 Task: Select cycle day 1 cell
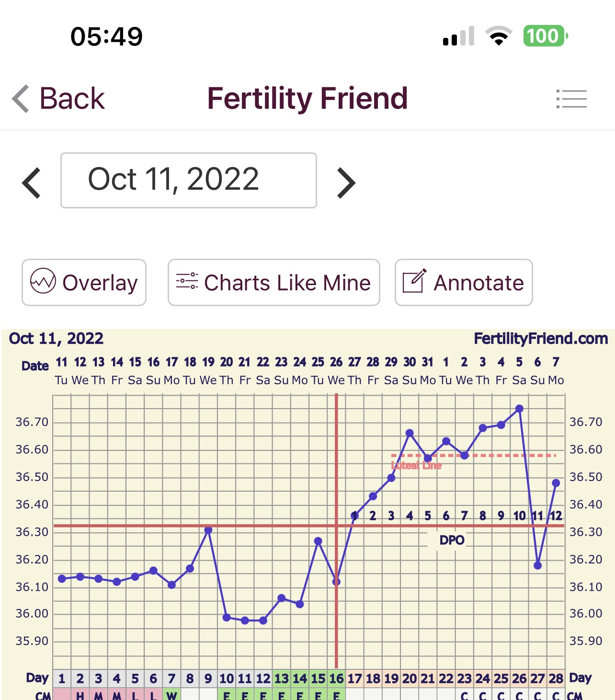click(62, 678)
